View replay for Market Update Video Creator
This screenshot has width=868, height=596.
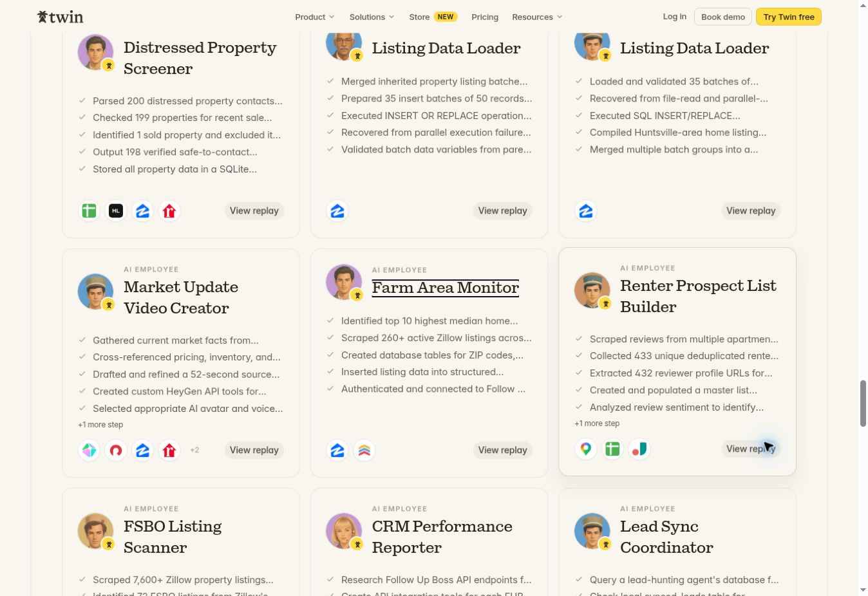[x=254, y=451]
